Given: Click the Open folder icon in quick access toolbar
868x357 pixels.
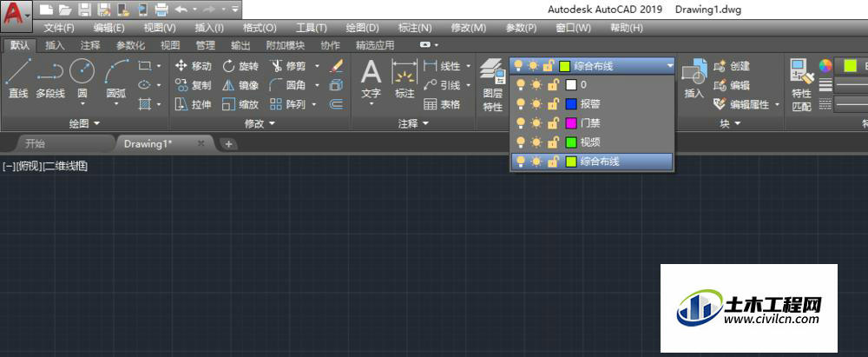Looking at the screenshot, I should coord(65,10).
